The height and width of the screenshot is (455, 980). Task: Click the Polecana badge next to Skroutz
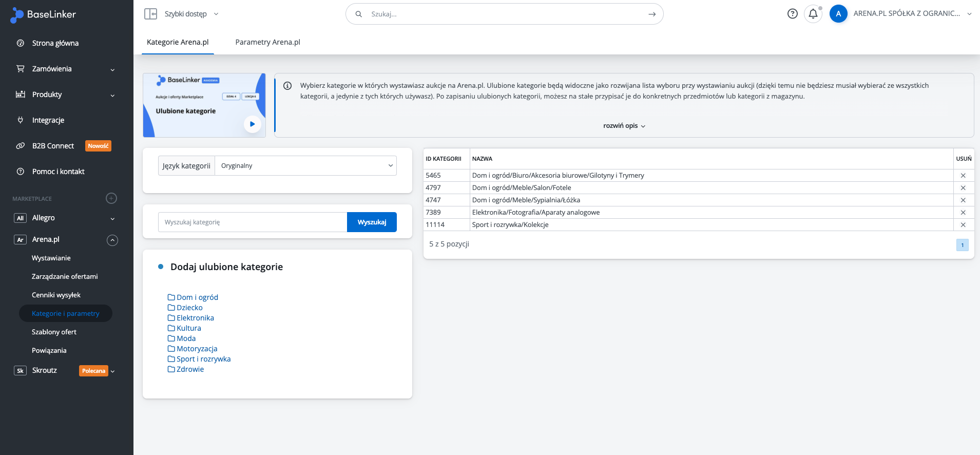point(93,371)
